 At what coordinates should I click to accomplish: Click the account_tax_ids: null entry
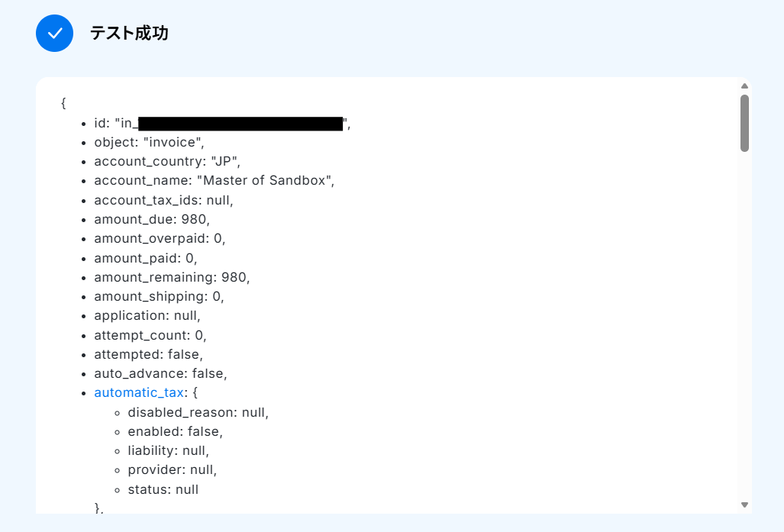[x=163, y=201]
